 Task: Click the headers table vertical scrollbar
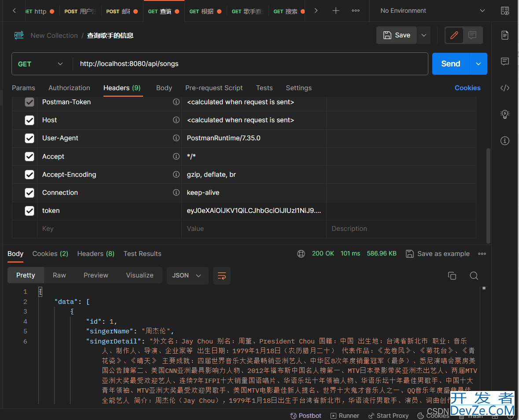click(488, 196)
